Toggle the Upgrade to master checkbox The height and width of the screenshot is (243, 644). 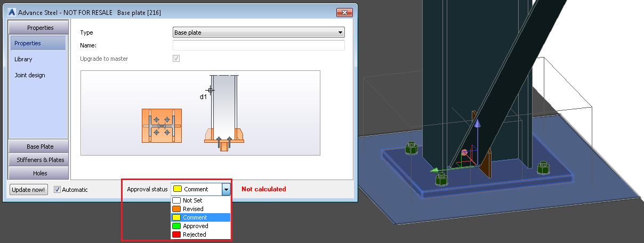[176, 59]
